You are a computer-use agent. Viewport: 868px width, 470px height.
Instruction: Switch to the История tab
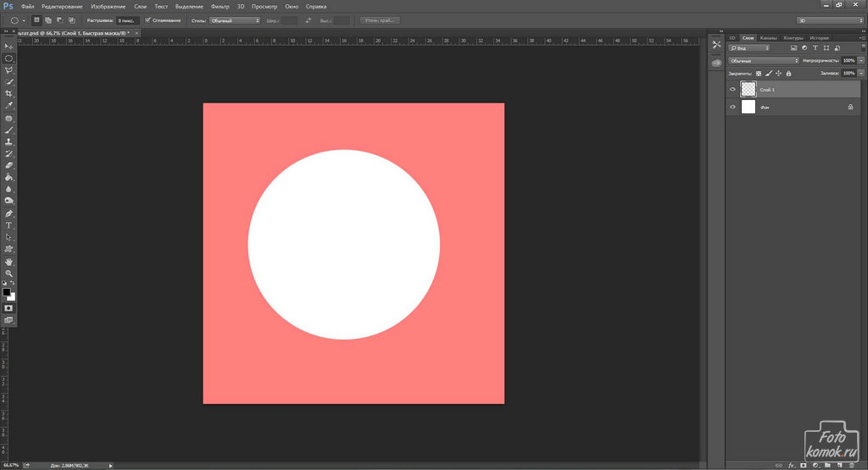[820, 37]
